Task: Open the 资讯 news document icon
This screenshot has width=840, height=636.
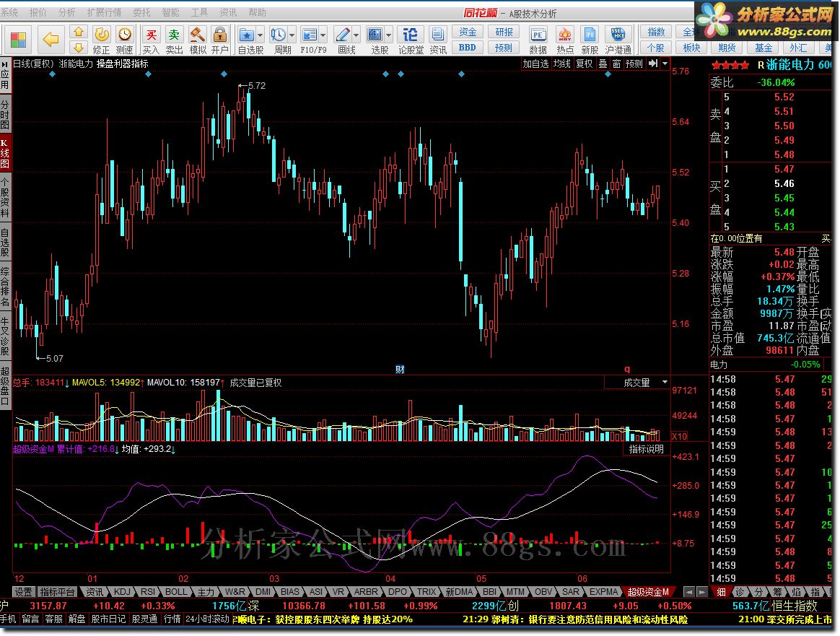Action: point(438,35)
